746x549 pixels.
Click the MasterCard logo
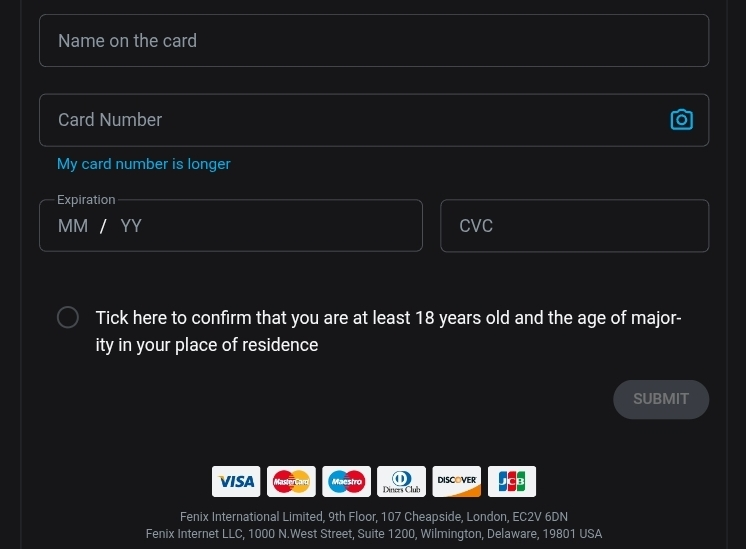[x=291, y=481]
